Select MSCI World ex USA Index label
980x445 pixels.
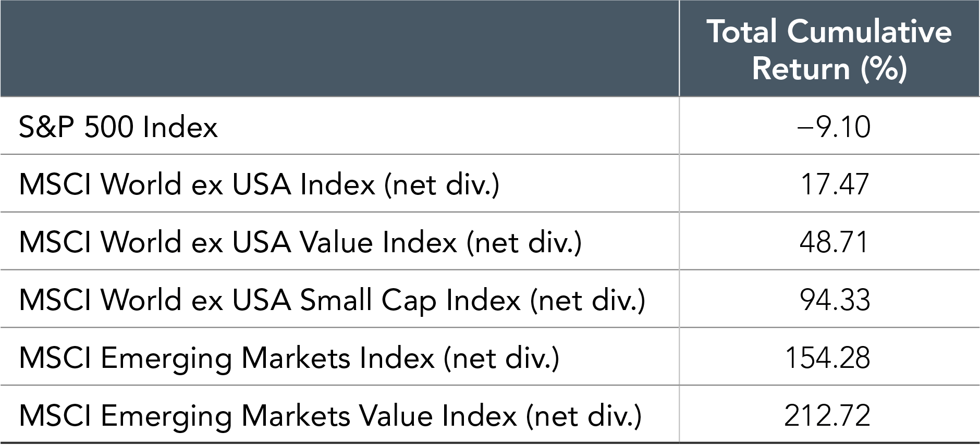[259, 184]
